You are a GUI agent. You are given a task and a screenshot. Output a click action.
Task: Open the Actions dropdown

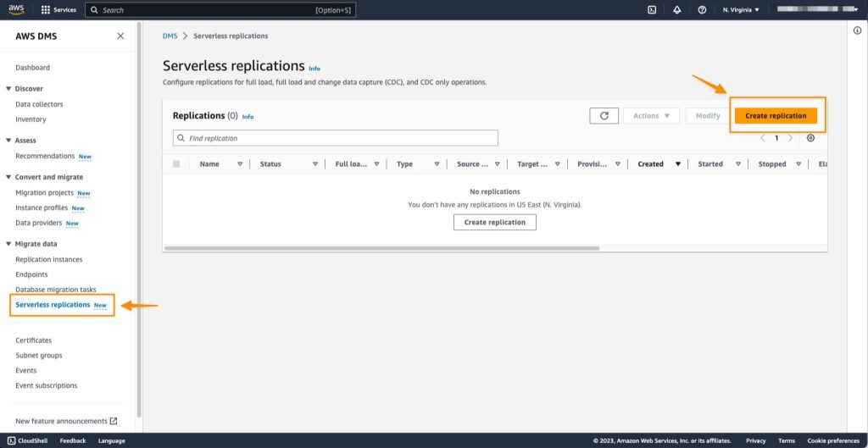(651, 115)
